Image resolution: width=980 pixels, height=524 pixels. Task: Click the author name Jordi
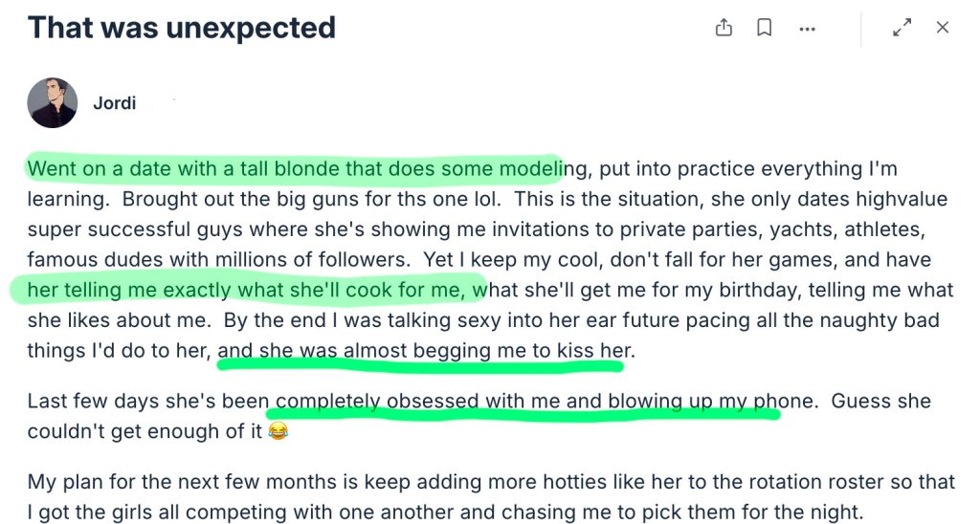(114, 103)
